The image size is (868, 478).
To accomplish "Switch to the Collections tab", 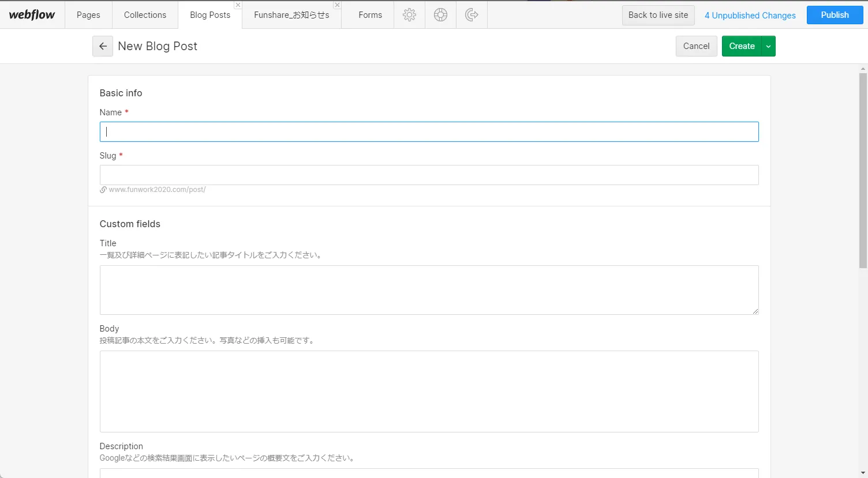I will (x=145, y=15).
